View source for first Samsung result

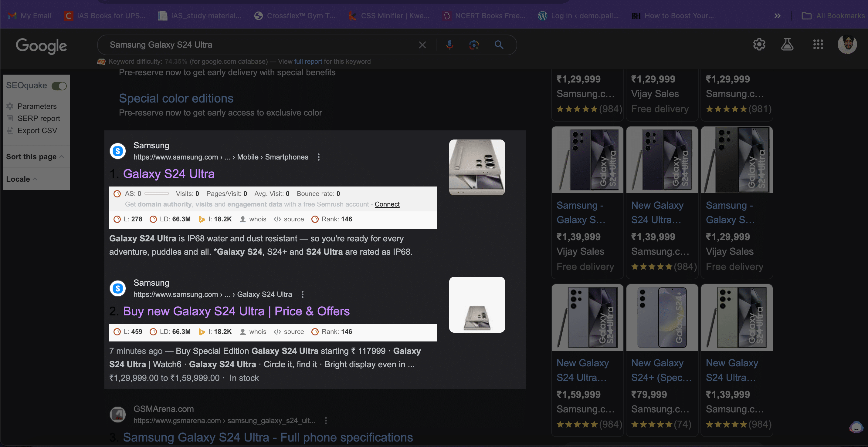289,219
